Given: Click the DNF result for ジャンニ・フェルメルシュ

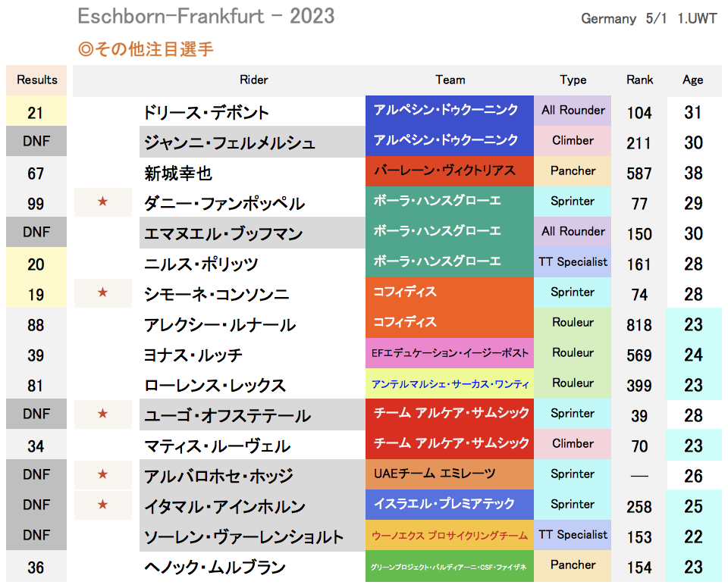Looking at the screenshot, I should tap(36, 141).
